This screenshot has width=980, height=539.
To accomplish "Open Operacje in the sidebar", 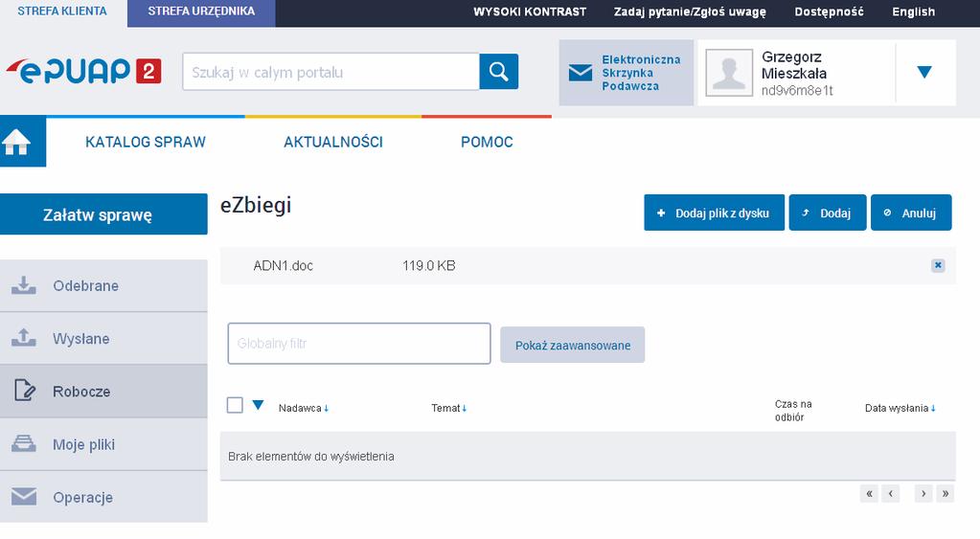I will point(103,497).
